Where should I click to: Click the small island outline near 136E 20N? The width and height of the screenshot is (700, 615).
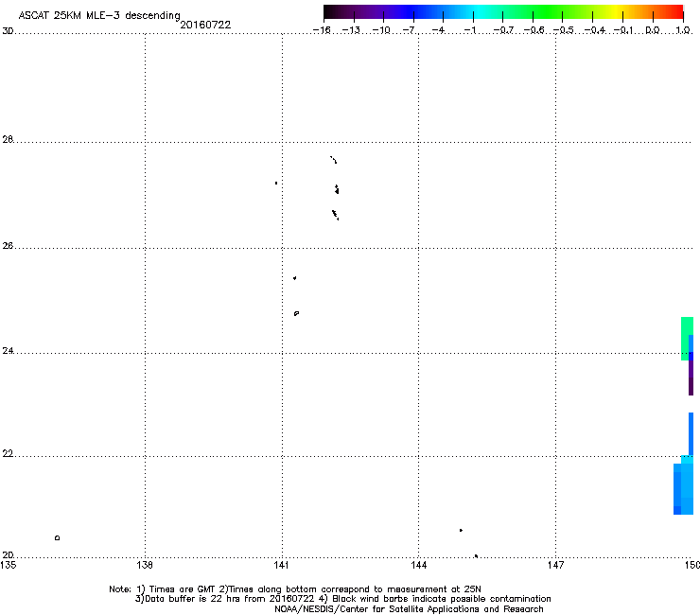57,537
